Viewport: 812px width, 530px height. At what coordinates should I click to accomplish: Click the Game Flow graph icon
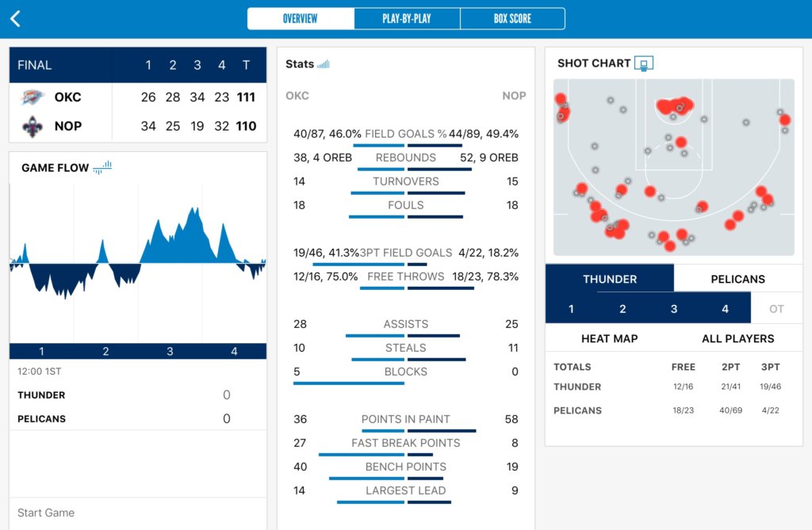102,167
